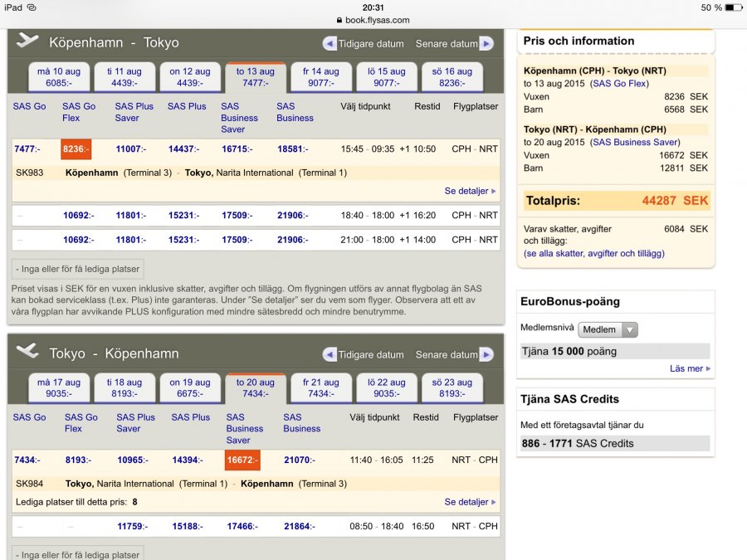Screen dimensions: 747x560
Task: Click the 886 - 1771 SAS Credits text
Action: (x=578, y=443)
